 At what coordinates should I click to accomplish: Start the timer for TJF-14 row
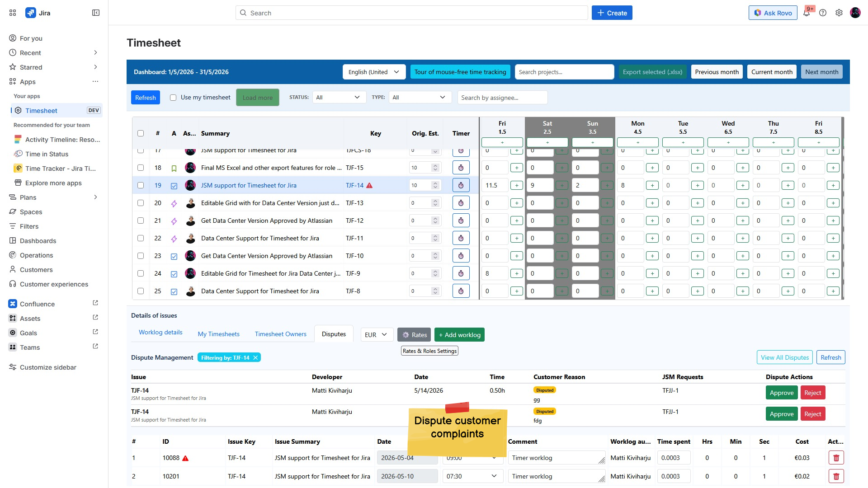pyautogui.click(x=461, y=185)
